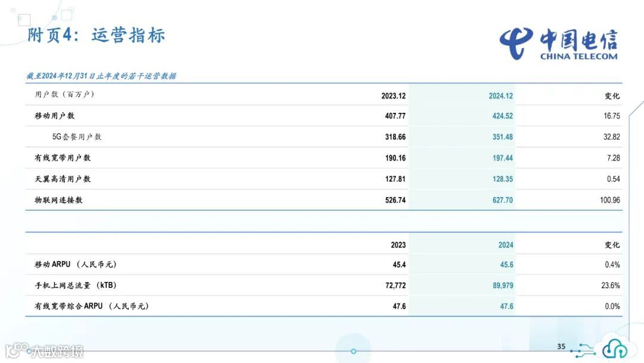Click the slide title 附页4：运营指标
Image resolution: width=644 pixels, height=363 pixels.
(x=97, y=35)
